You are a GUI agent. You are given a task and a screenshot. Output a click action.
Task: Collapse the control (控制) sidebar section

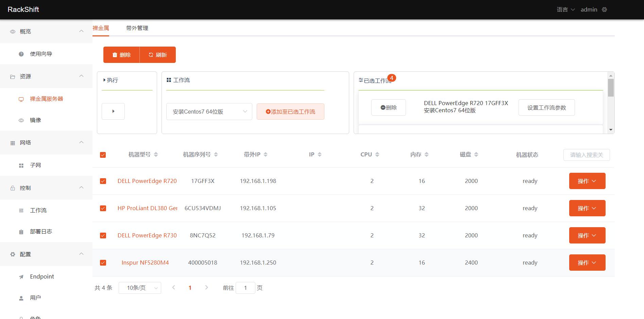tap(81, 188)
